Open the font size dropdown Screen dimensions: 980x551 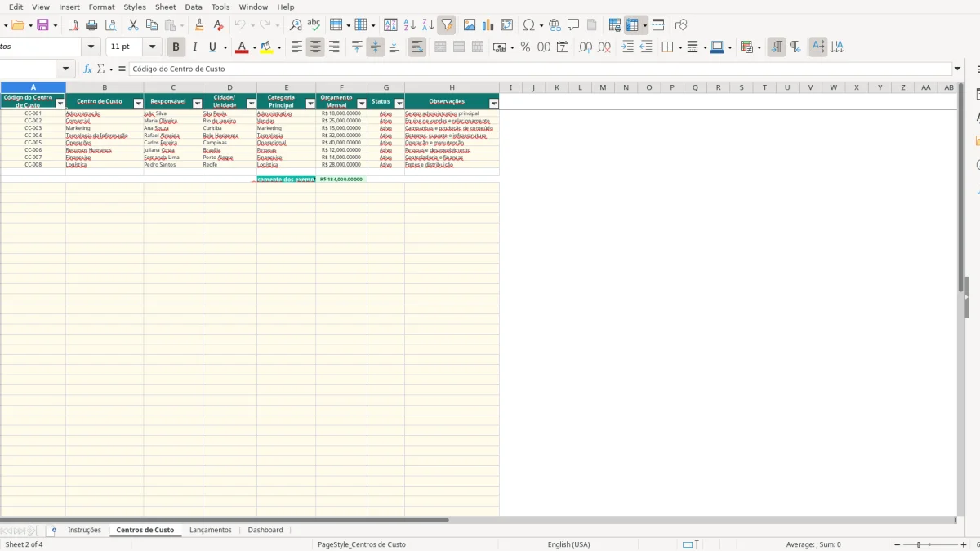click(x=152, y=47)
